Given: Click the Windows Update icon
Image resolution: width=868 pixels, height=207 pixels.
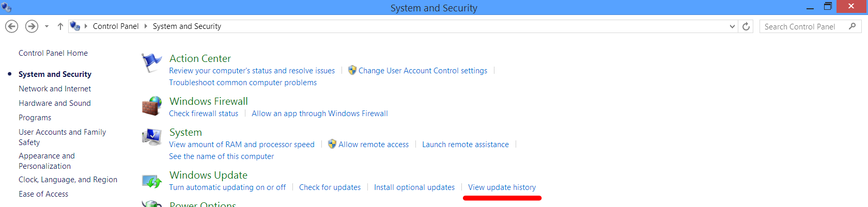Looking at the screenshot, I should point(152,181).
